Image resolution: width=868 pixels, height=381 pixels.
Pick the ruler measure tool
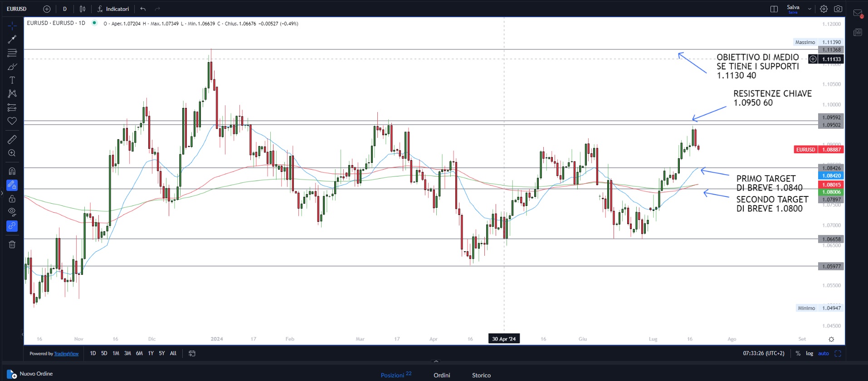[12, 139]
